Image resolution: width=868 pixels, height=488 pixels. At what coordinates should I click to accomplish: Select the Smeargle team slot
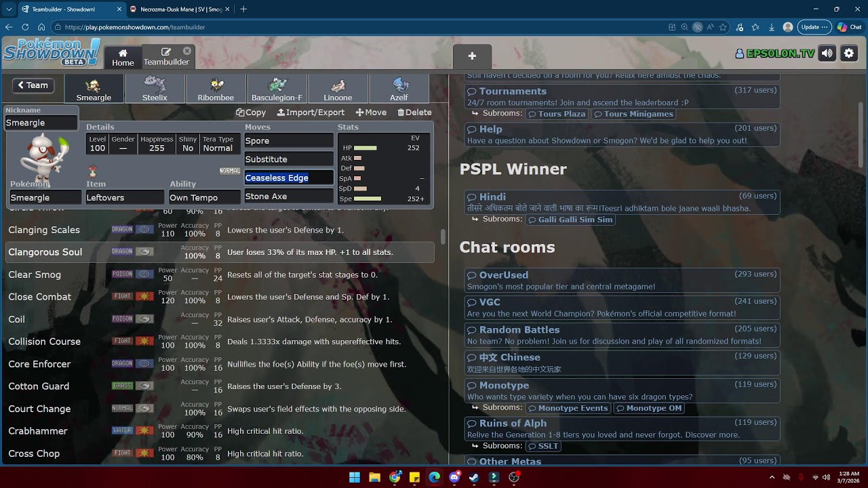click(x=94, y=89)
